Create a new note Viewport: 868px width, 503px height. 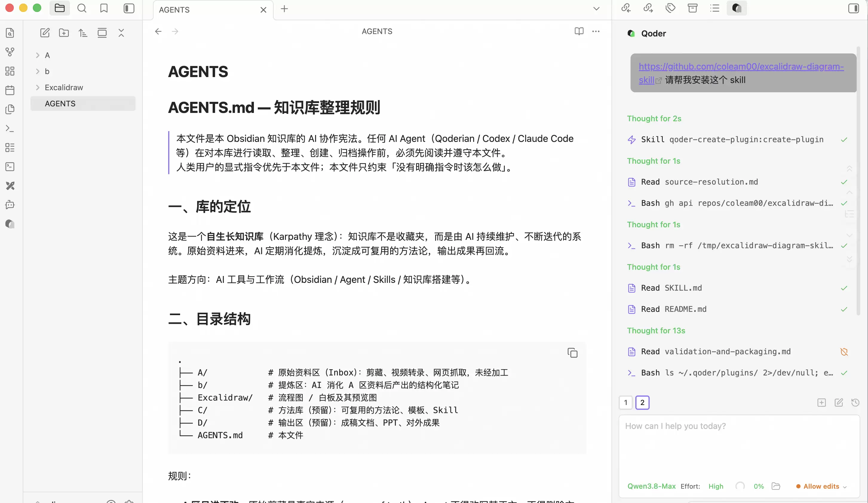(x=45, y=33)
